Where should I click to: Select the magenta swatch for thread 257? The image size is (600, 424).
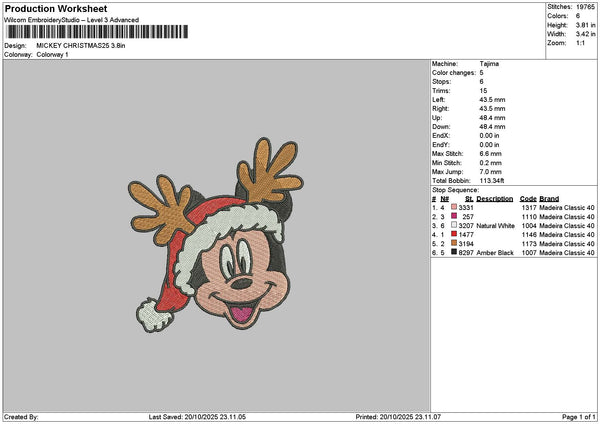coord(454,216)
